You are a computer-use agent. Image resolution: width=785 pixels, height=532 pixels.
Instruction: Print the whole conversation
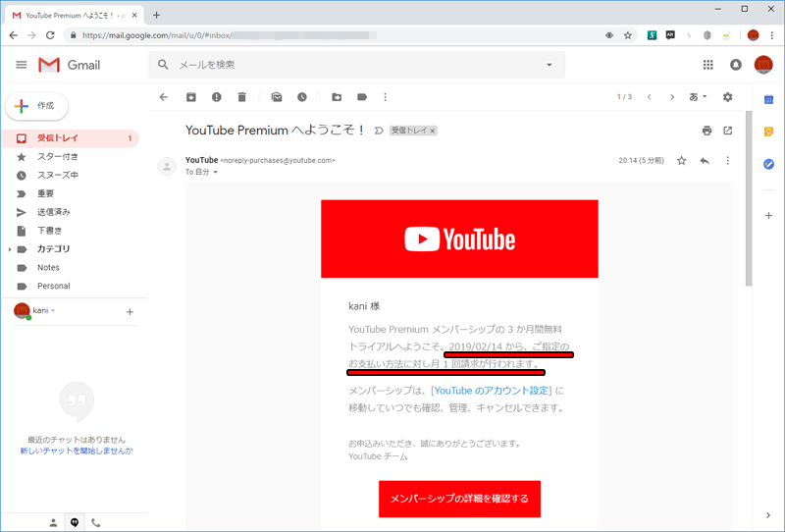706,131
